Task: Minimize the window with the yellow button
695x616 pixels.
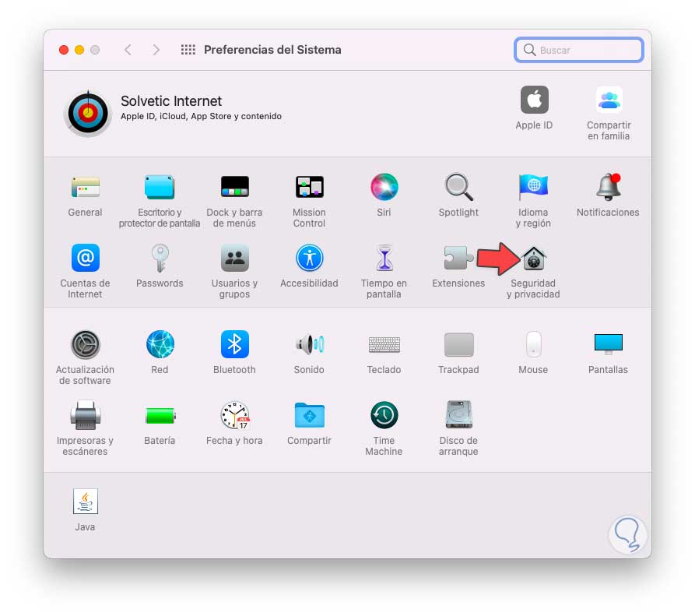Action: (79, 50)
